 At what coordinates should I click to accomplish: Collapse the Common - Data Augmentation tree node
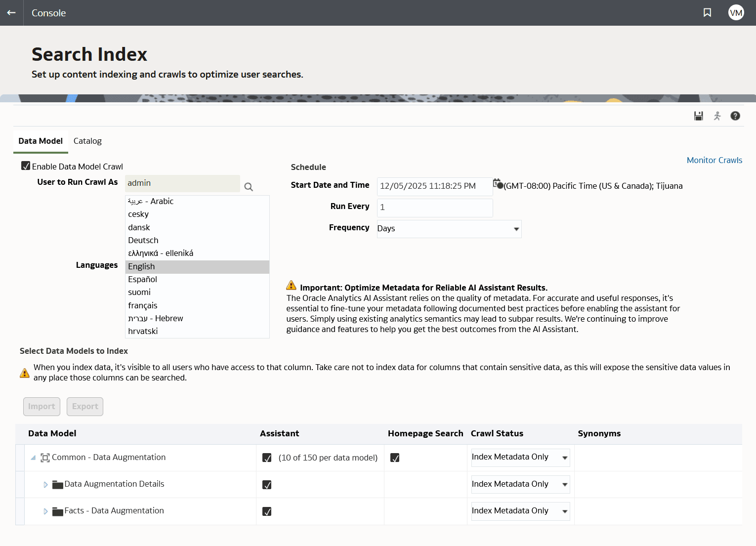[x=33, y=458]
